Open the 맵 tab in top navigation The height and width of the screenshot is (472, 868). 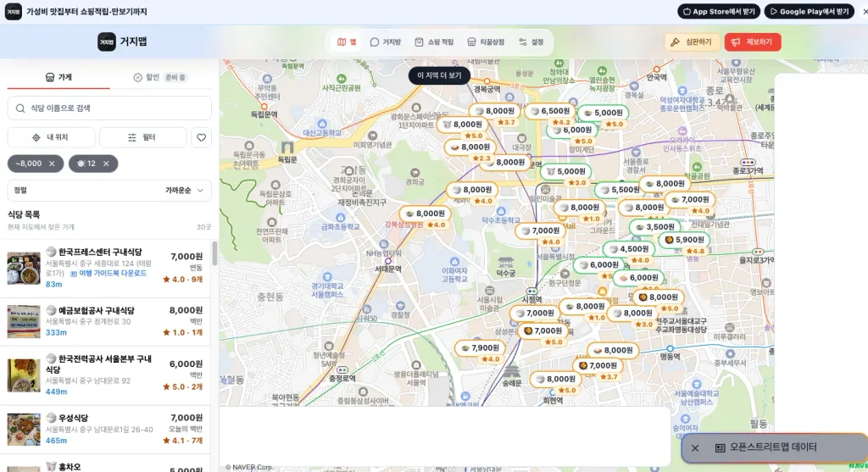[347, 42]
